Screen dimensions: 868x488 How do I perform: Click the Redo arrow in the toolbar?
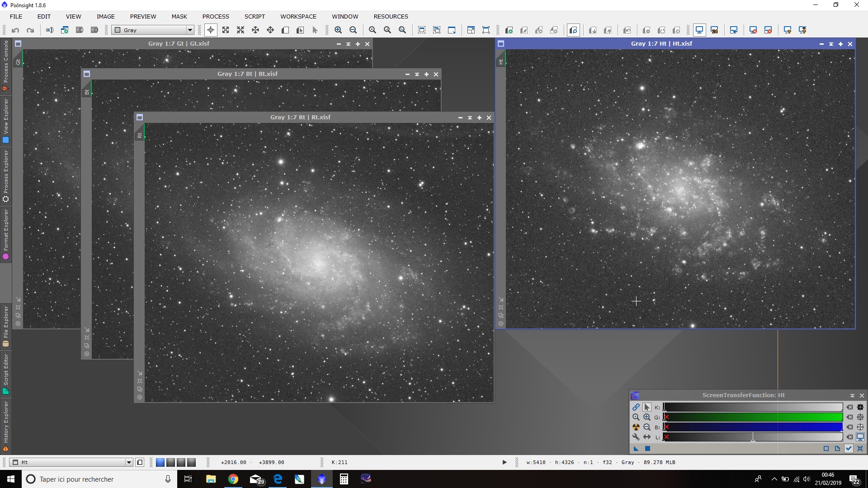(x=30, y=30)
